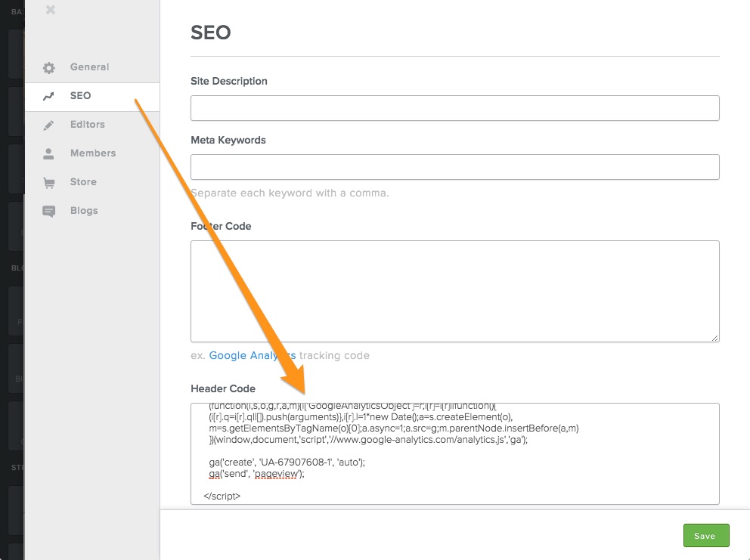The image size is (750, 560).
Task: Click inside the Footer Code text area
Action: [x=455, y=291]
